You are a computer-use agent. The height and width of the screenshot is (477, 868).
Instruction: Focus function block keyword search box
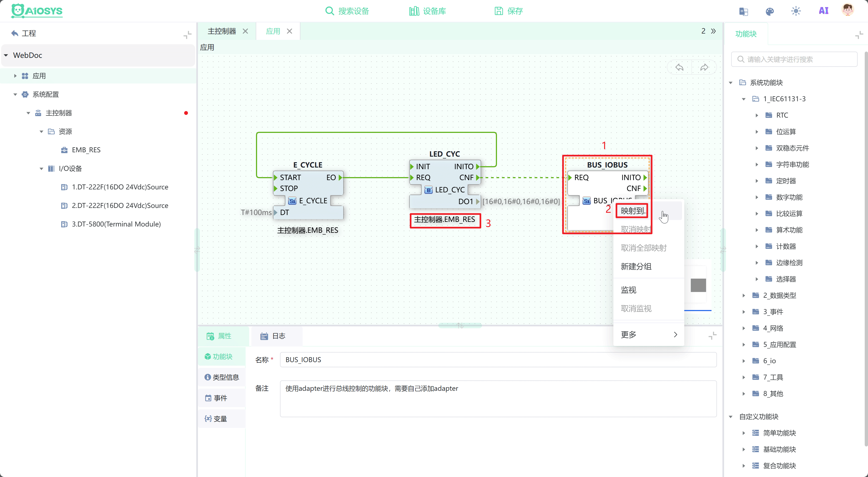tap(794, 59)
